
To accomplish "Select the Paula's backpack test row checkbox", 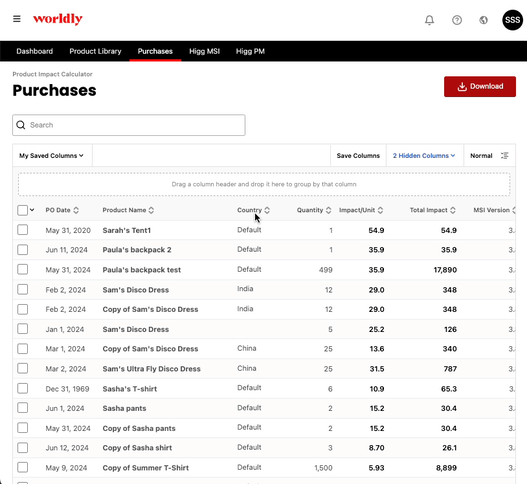I will [23, 270].
